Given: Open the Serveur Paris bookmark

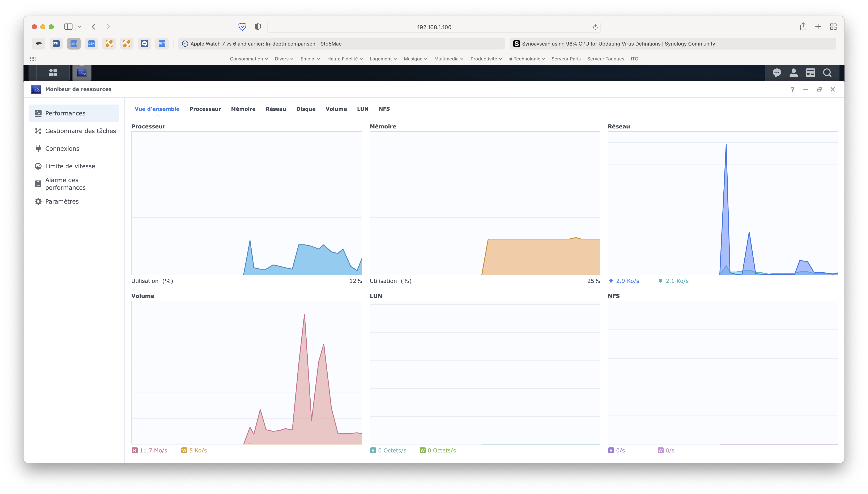Looking at the screenshot, I should point(566,59).
